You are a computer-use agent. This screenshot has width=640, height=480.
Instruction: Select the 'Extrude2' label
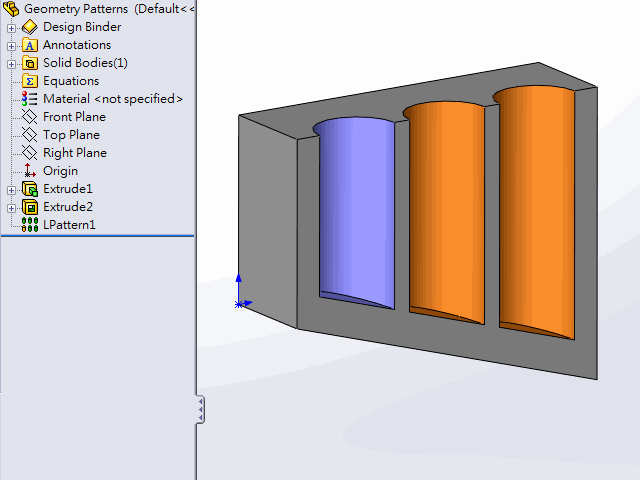pyautogui.click(x=68, y=207)
